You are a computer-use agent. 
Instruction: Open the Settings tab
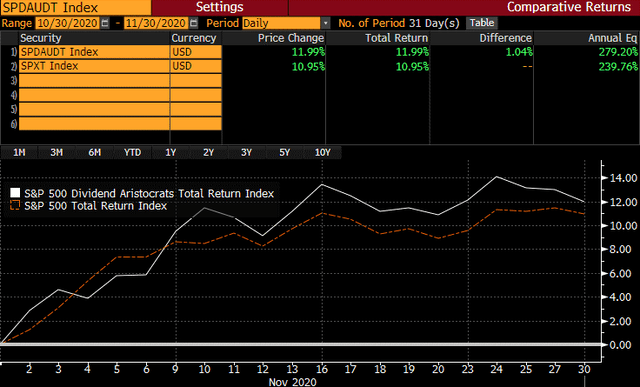(220, 7)
